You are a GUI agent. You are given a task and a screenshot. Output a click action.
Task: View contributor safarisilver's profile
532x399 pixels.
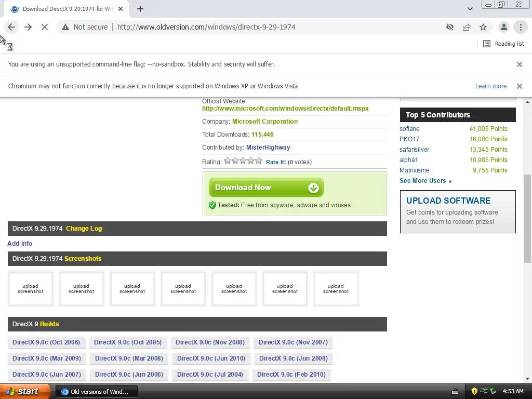pos(414,150)
